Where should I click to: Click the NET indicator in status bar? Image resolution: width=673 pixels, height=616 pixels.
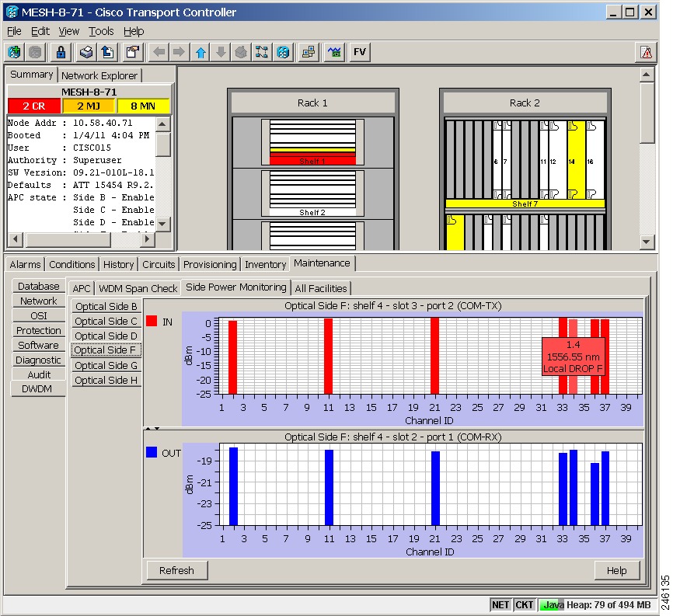pyautogui.click(x=500, y=605)
